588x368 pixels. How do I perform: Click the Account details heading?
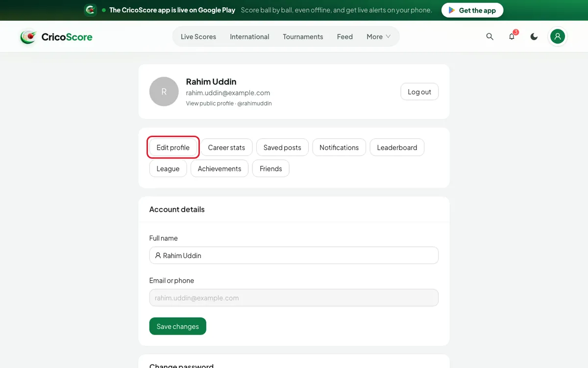tap(177, 209)
